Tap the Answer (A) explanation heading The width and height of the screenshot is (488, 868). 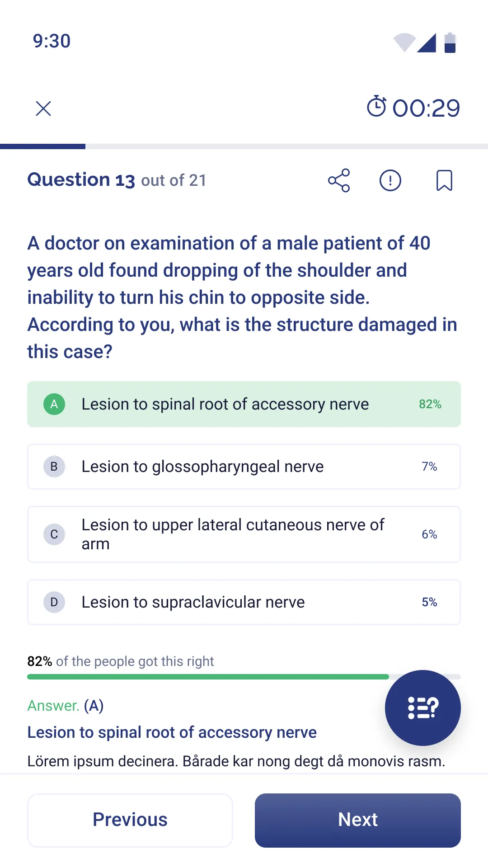tap(66, 705)
